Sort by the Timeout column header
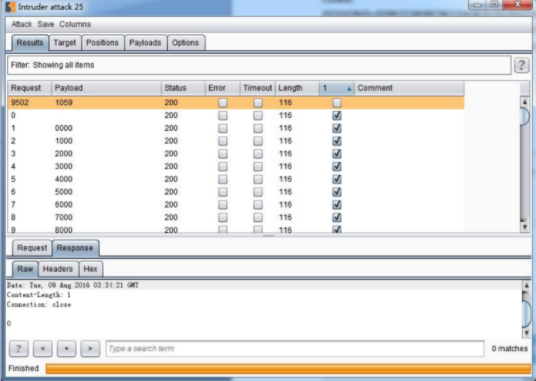This screenshot has height=381, width=536. point(258,88)
